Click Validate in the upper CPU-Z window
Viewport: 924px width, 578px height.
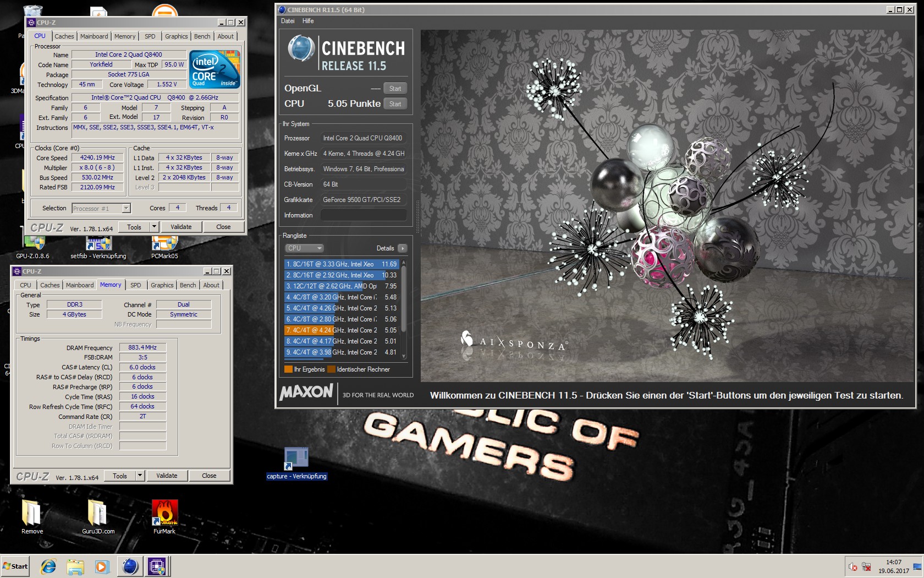pos(181,227)
